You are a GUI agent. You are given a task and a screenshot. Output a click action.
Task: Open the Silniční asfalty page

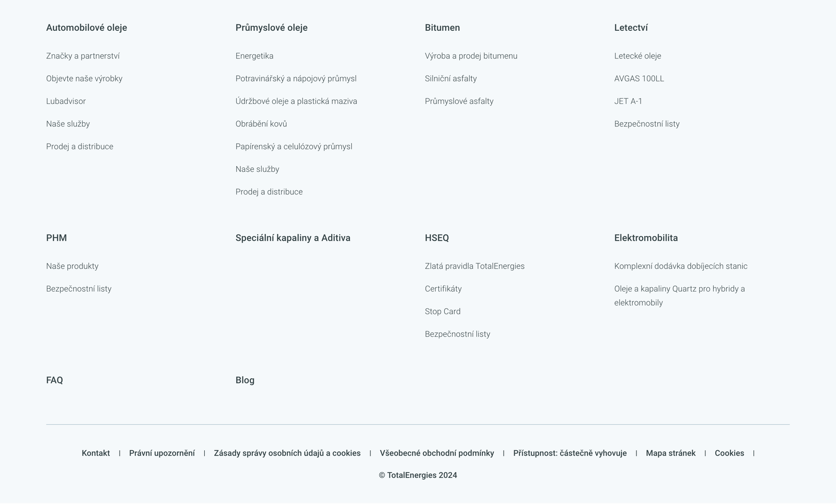click(450, 78)
